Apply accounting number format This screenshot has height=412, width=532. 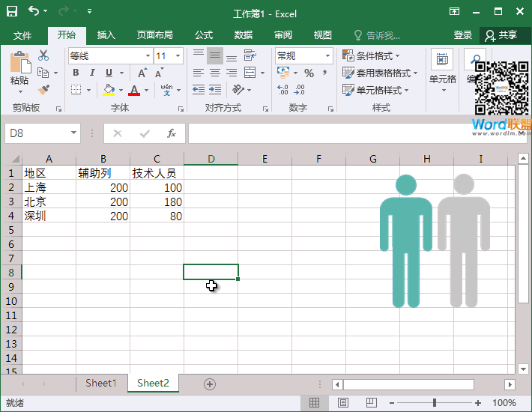point(283,73)
